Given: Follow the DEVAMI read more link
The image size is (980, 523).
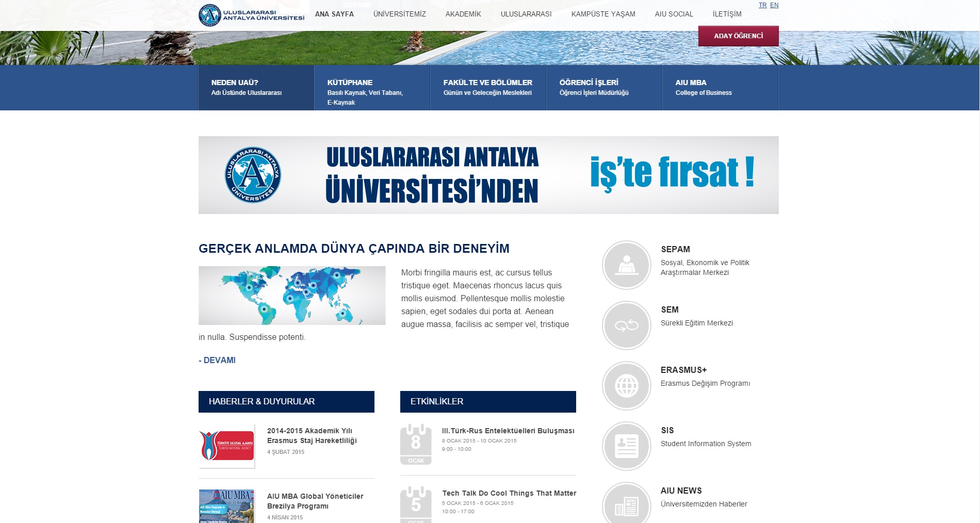Looking at the screenshot, I should pyautogui.click(x=219, y=360).
